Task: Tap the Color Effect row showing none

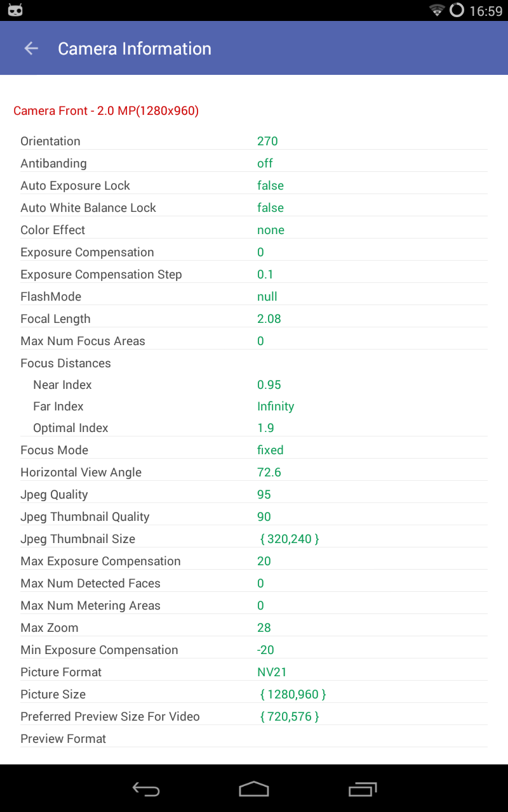Action: (254, 230)
